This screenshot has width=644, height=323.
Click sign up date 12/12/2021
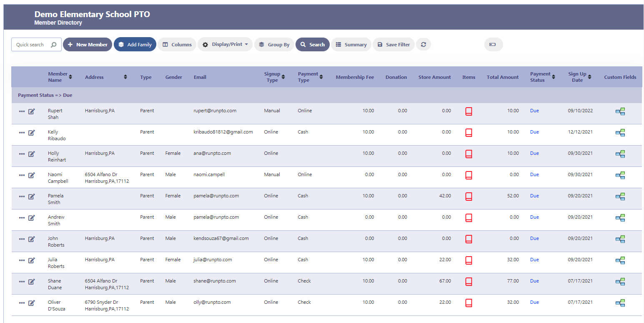580,132
